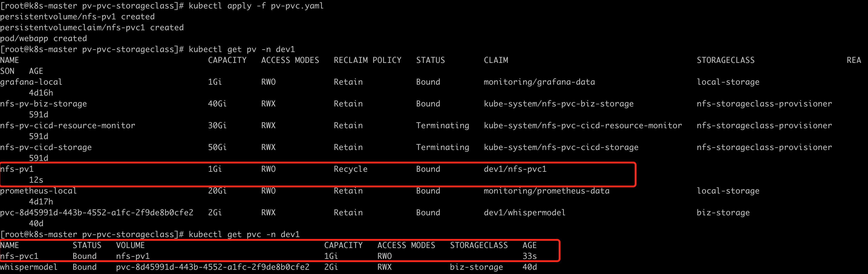Click the kubectl apply -f pv-pvc.yaml command

point(256,6)
